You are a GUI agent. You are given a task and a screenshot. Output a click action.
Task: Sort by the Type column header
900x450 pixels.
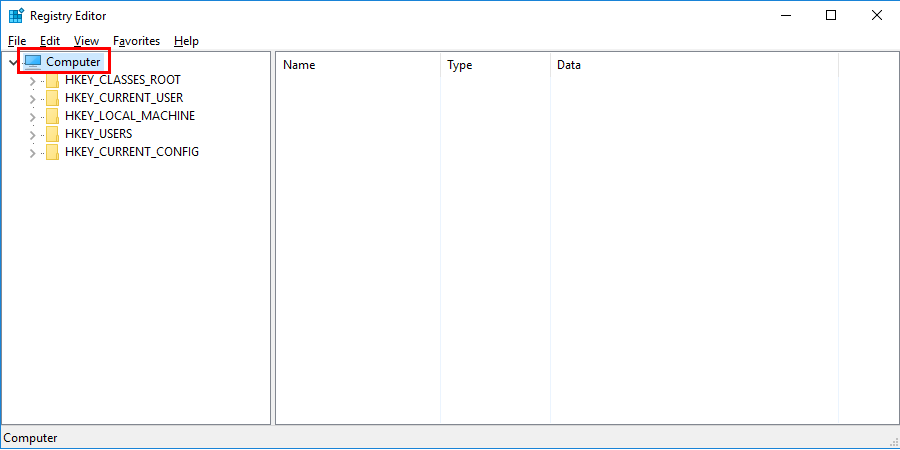(x=495, y=65)
